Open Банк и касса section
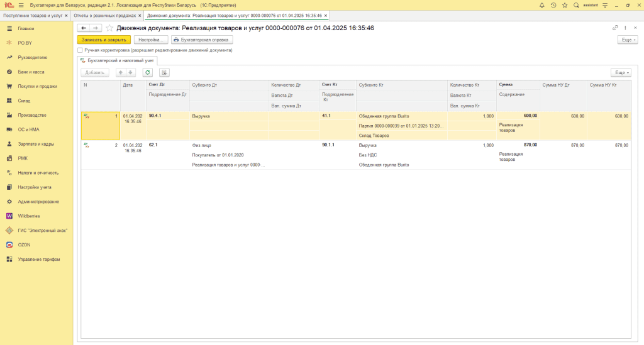This screenshot has width=644, height=345. (x=31, y=72)
